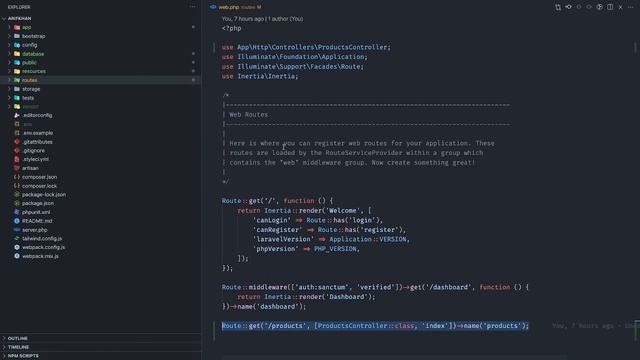Expand the bootstrap folder

(x=9, y=36)
